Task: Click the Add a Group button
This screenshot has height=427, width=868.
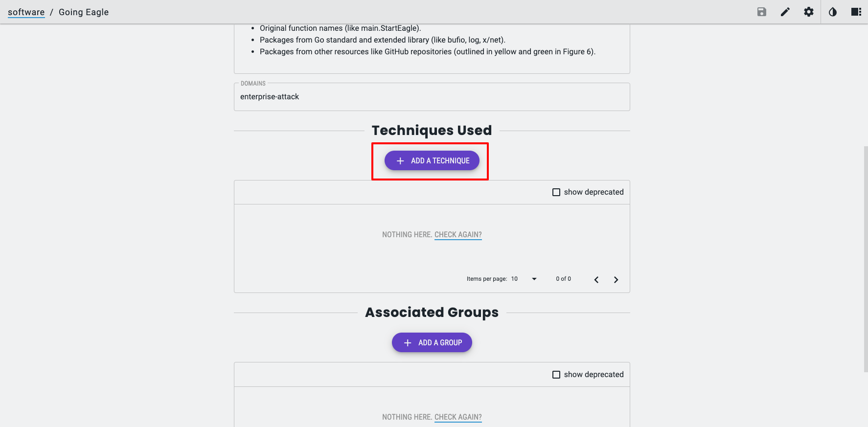Action: 432,342
